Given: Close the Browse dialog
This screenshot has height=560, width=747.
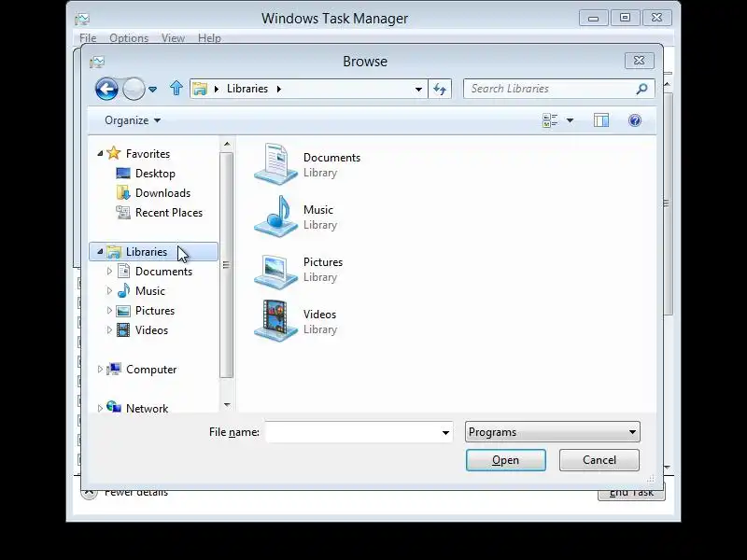Looking at the screenshot, I should 640,61.
